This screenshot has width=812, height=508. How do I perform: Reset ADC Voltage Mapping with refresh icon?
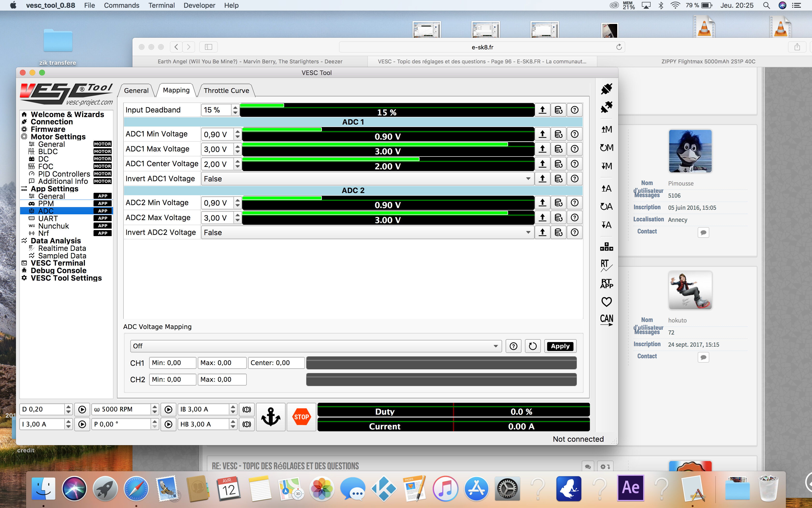click(x=532, y=346)
